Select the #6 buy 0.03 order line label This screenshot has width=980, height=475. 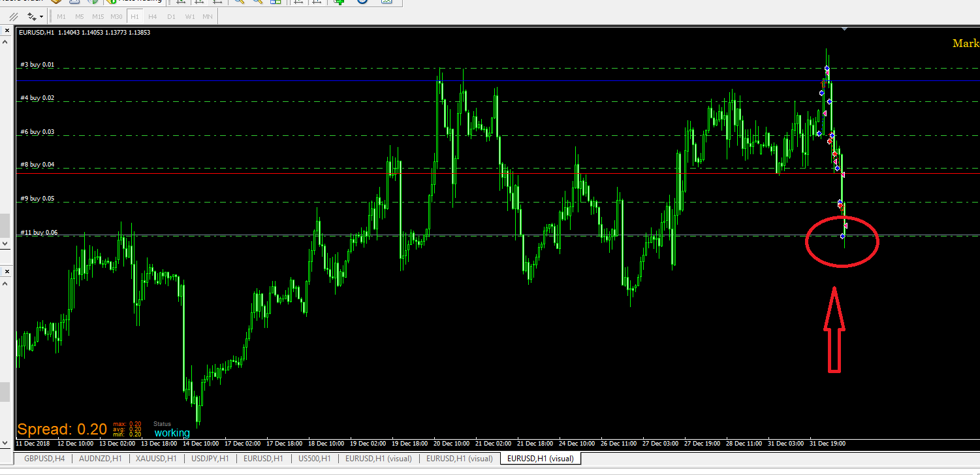tap(37, 132)
